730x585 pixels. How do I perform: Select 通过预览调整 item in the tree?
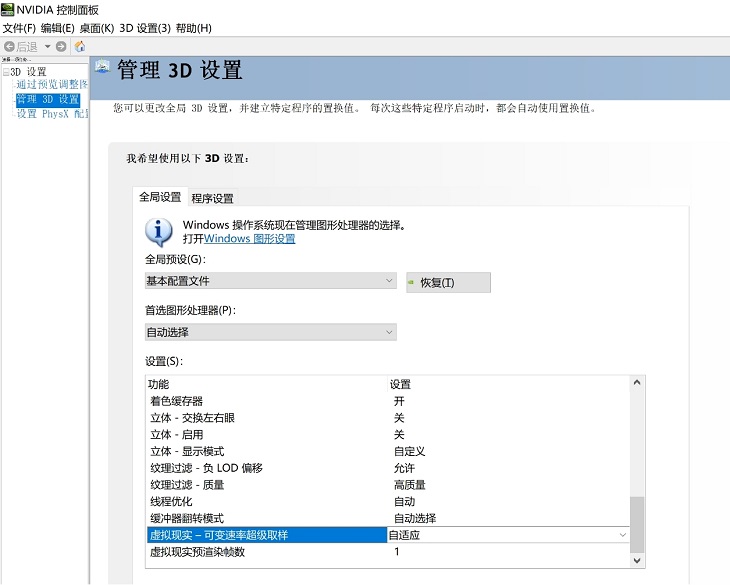pos(51,85)
